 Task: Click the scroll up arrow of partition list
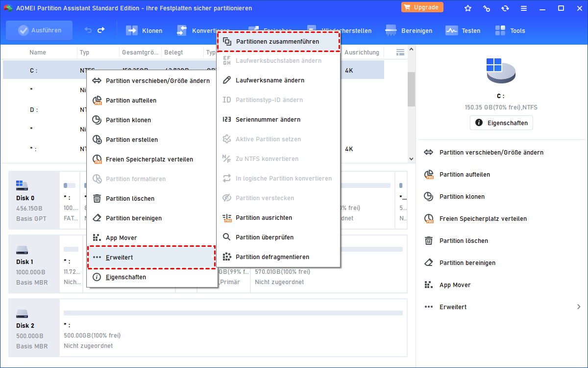(x=411, y=49)
